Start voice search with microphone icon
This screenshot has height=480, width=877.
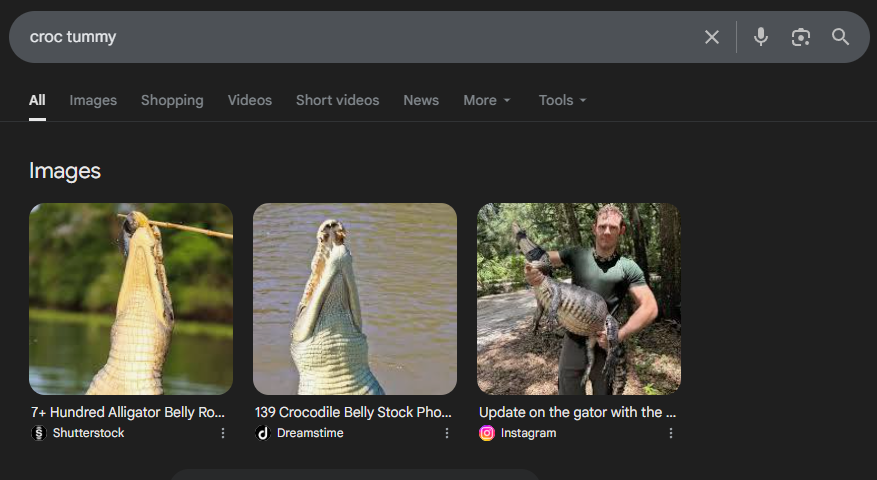[761, 37]
